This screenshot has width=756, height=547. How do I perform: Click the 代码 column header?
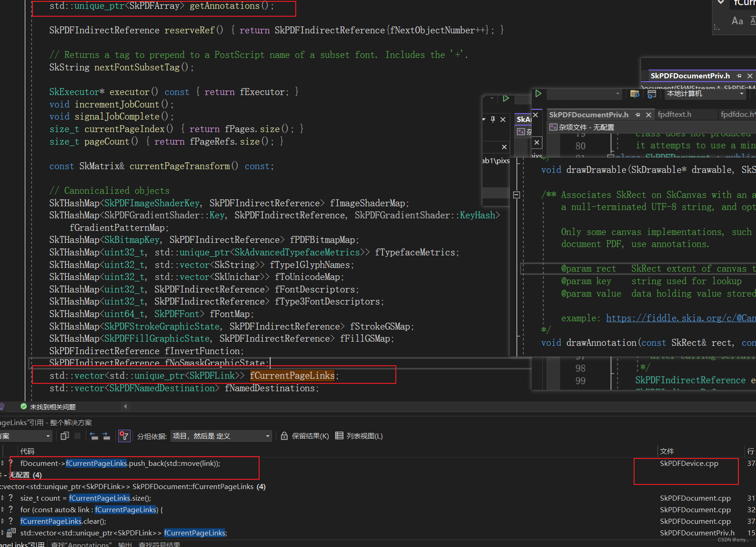pos(27,451)
